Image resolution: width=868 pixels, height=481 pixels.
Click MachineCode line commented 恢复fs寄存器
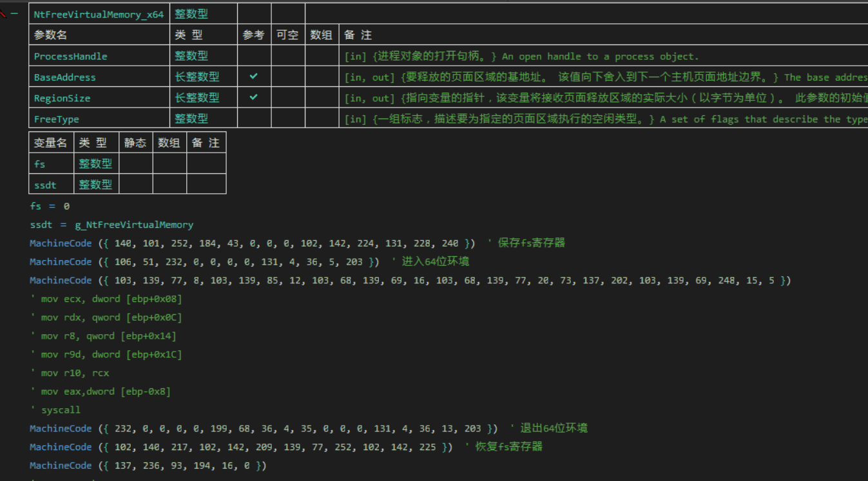coord(286,447)
